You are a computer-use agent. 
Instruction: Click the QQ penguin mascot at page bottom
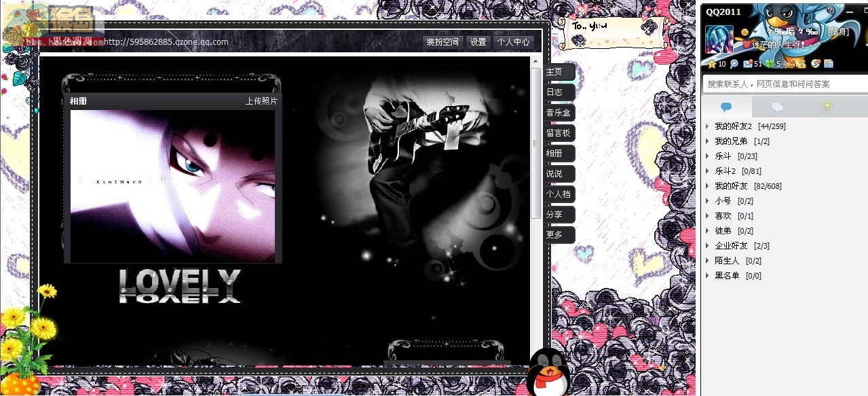[x=548, y=372]
